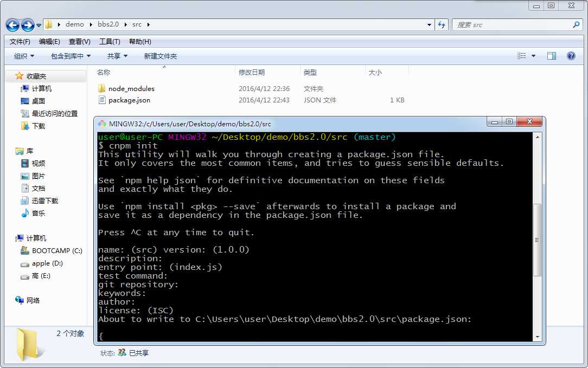This screenshot has width=588, height=368.
Task: Select 最近访问的位置 in the navigation pane
Action: tap(55, 114)
